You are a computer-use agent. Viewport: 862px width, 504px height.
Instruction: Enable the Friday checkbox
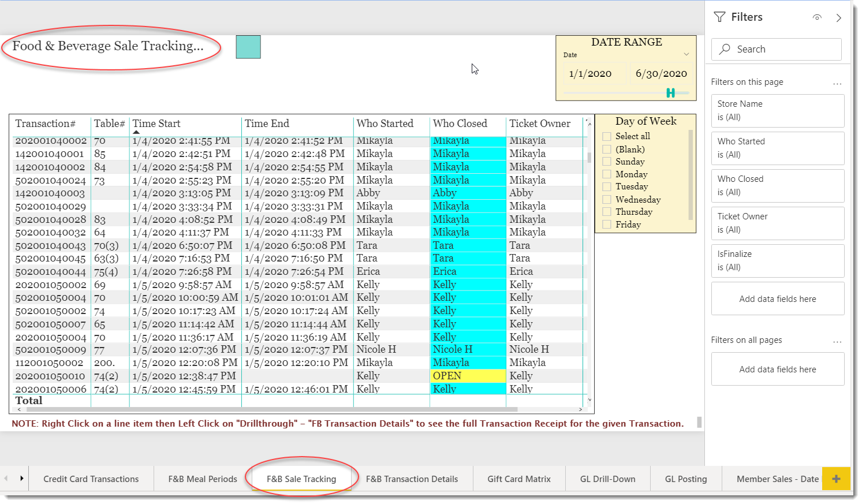(607, 225)
